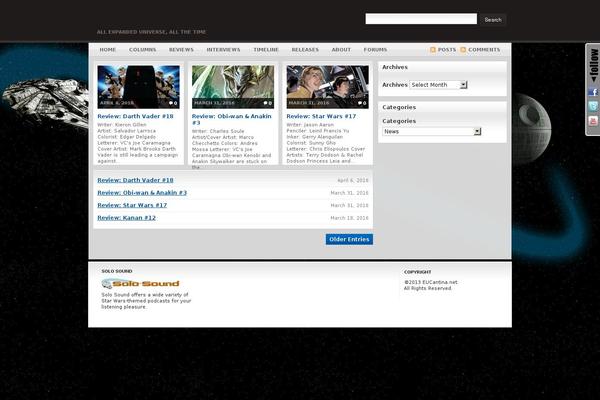Click comment bubble on Obi-wan & Anakin thumbnail
Image resolution: width=600 pixels, height=400 pixels.
pyautogui.click(x=267, y=103)
